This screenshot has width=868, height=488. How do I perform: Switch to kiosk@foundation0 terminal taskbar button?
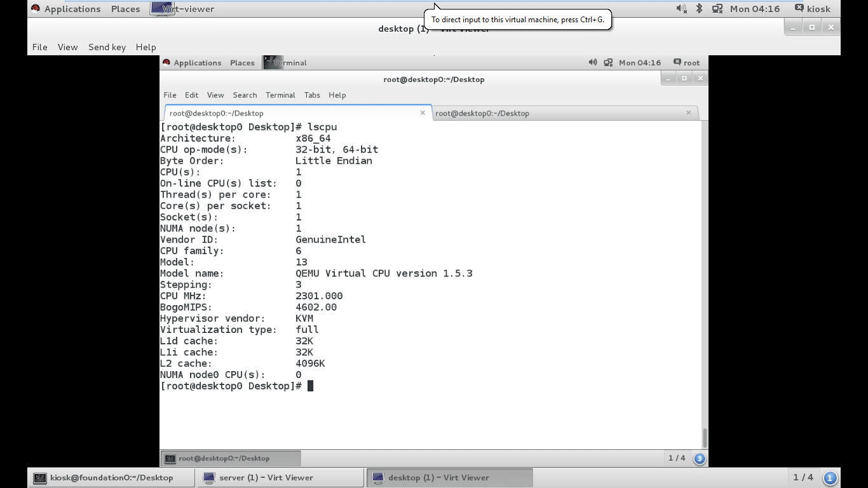111,478
